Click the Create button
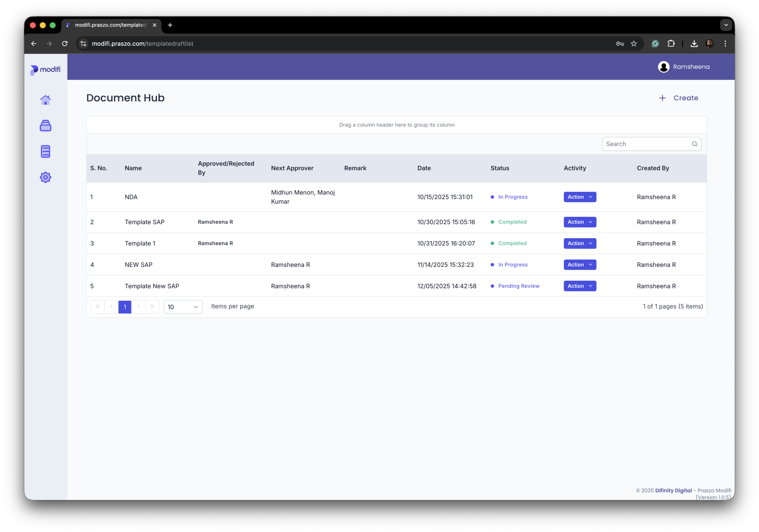Screen dimensions: 759x532 coord(678,98)
